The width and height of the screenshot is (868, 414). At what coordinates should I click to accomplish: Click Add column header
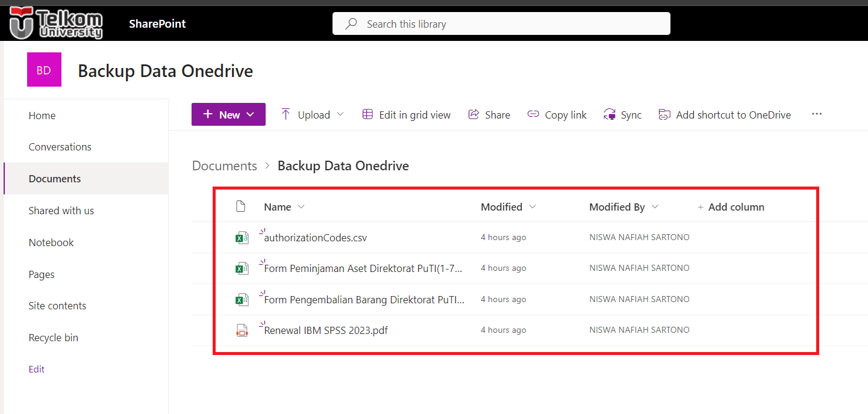coord(731,207)
